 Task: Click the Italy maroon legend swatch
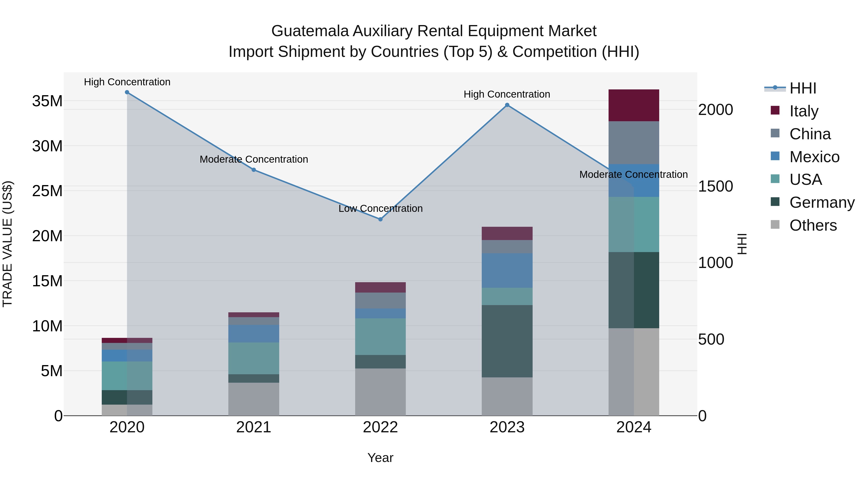click(x=775, y=110)
